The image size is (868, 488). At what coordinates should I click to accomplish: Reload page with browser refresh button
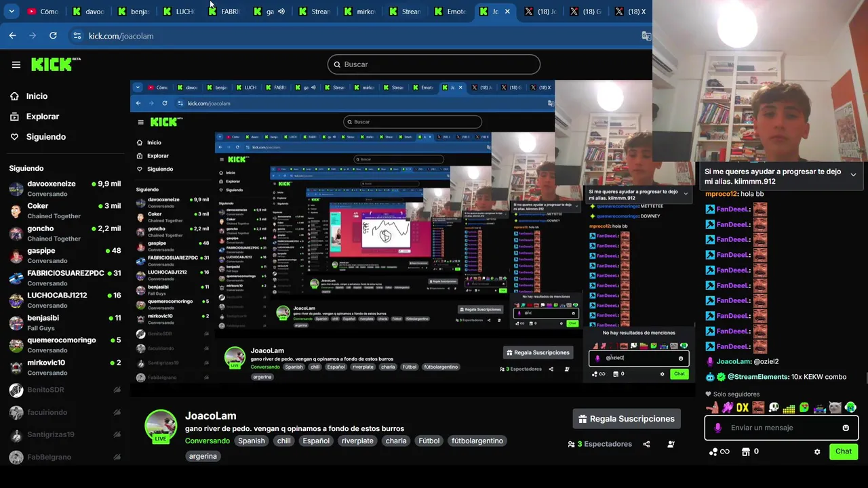[53, 35]
